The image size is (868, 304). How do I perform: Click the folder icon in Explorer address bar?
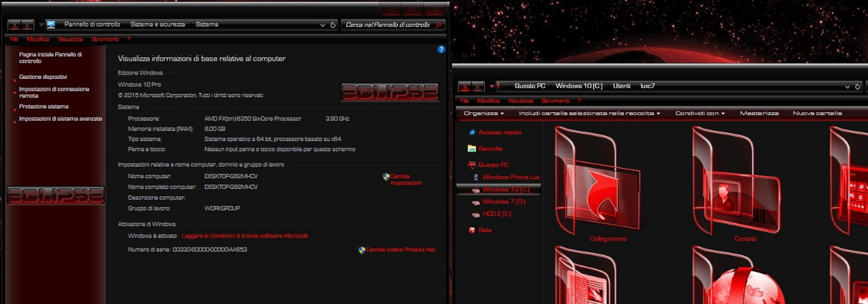coord(499,86)
